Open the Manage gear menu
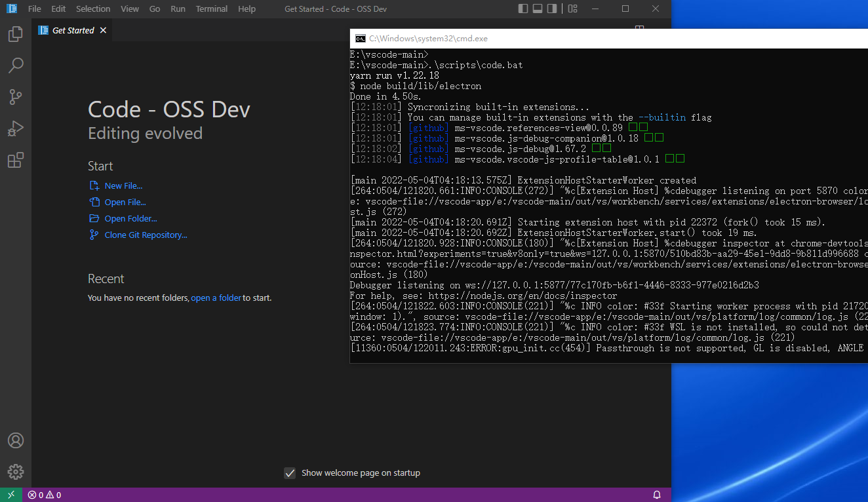The image size is (868, 502). pyautogui.click(x=16, y=471)
